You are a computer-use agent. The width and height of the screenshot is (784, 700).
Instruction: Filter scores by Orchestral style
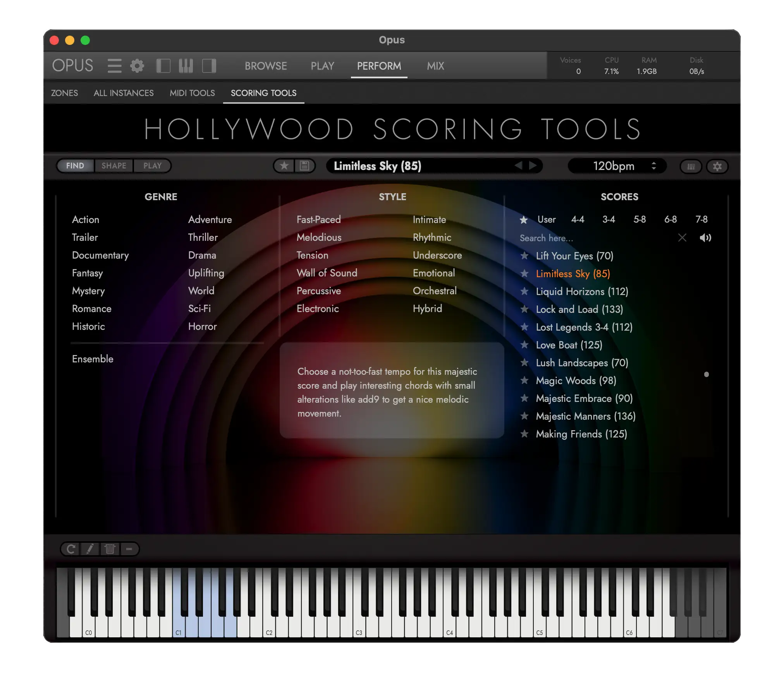(x=435, y=291)
